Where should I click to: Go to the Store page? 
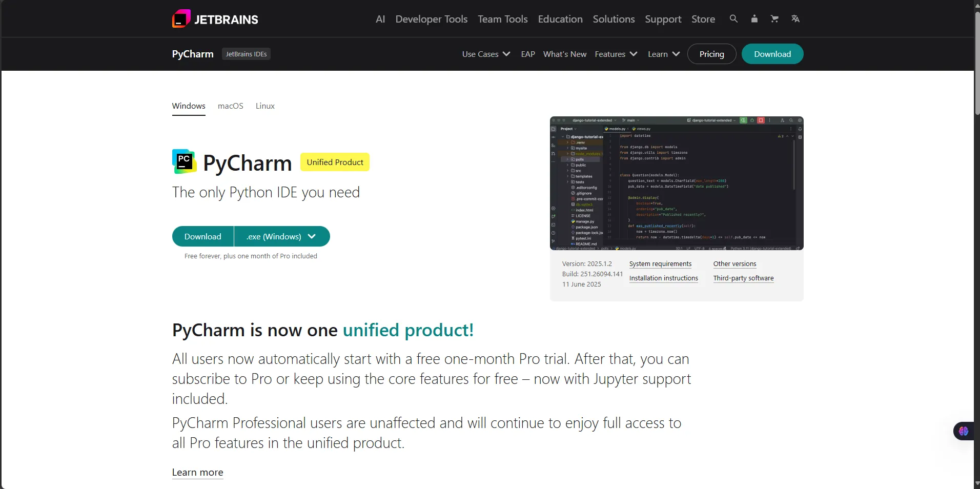tap(703, 19)
